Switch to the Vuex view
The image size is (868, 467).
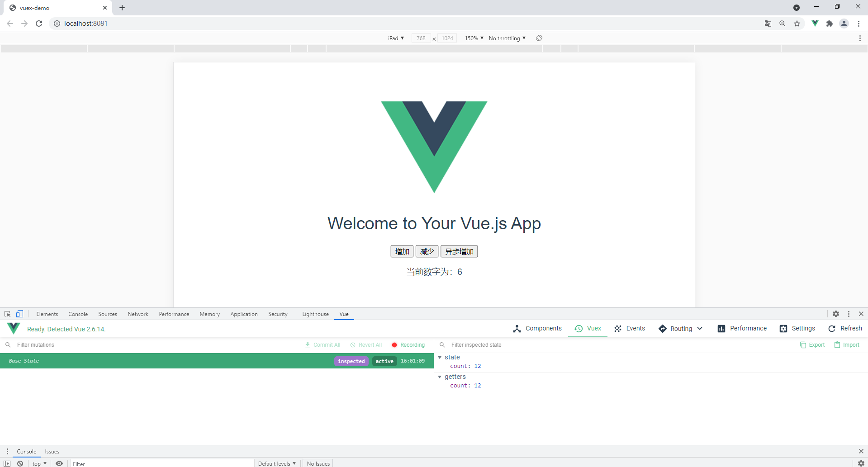[x=588, y=329]
